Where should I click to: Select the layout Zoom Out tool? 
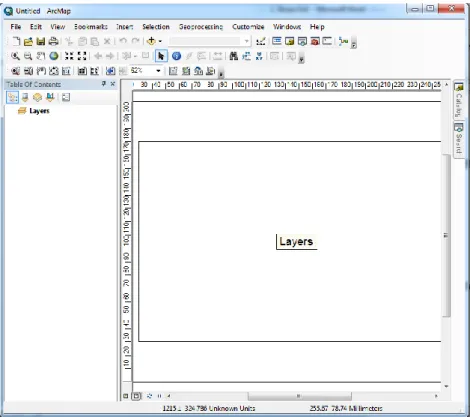tap(28, 71)
